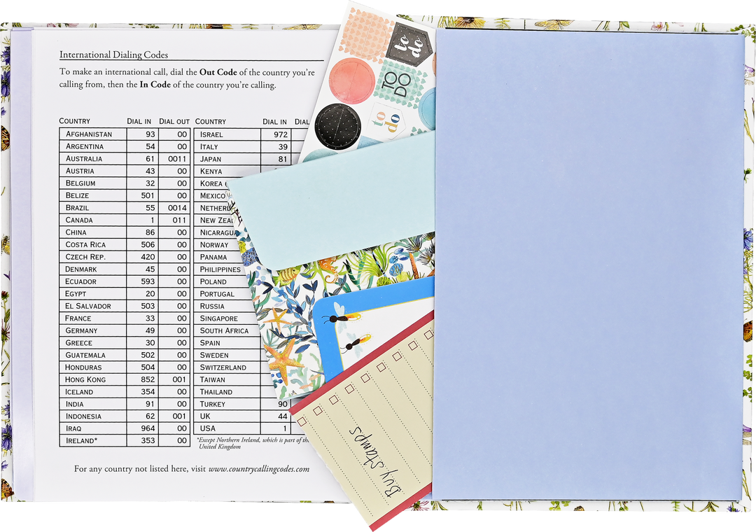
Task: Select the "Austria" country cell
Action: [x=93, y=171]
